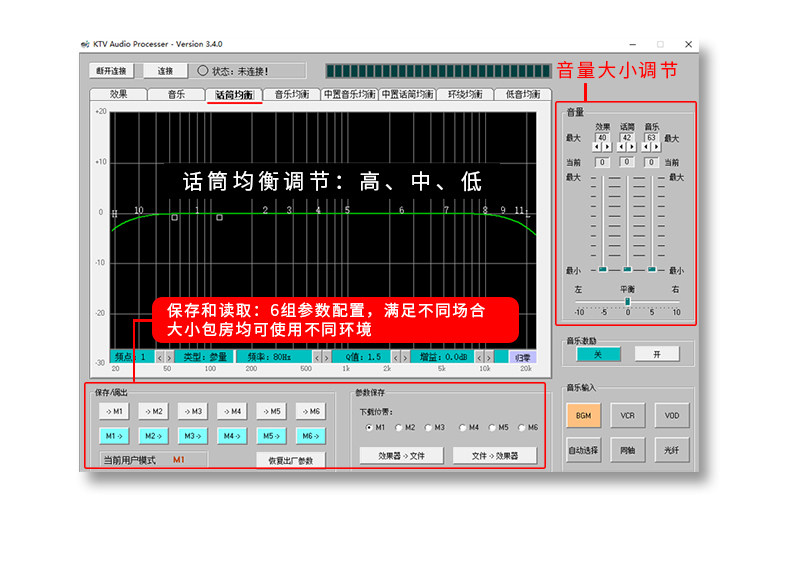Click 恢复出厂参数 factory reset button

[x=290, y=461]
